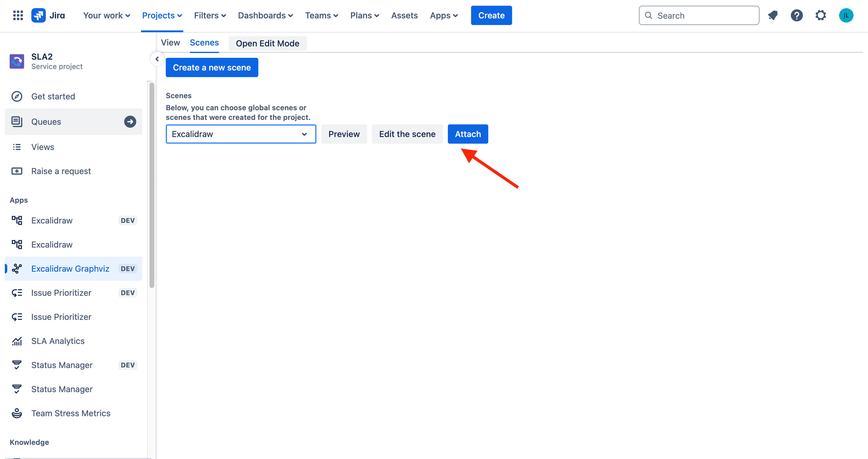
Task: Expand the Dashboards menu
Action: [x=266, y=15]
